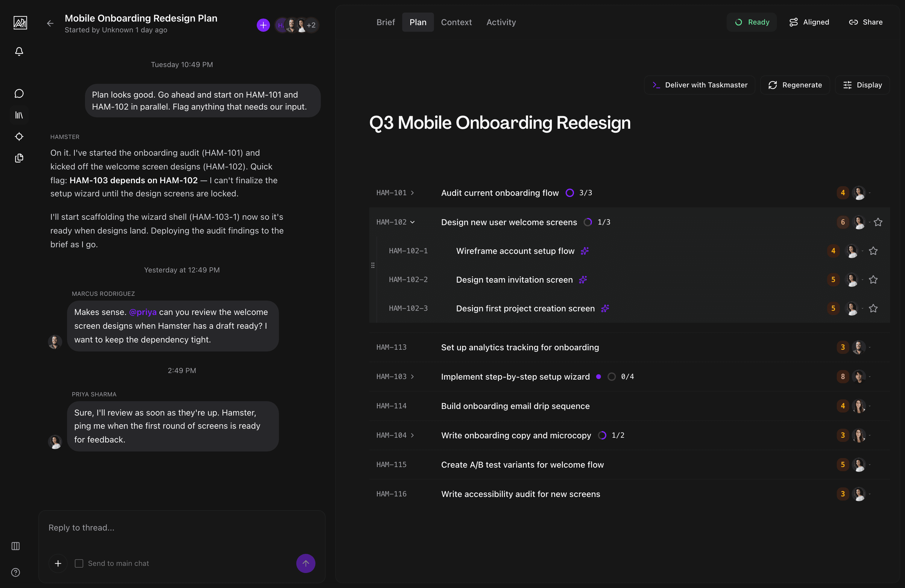Click Deliver with Taskmaster
The width and height of the screenshot is (905, 588).
(700, 85)
